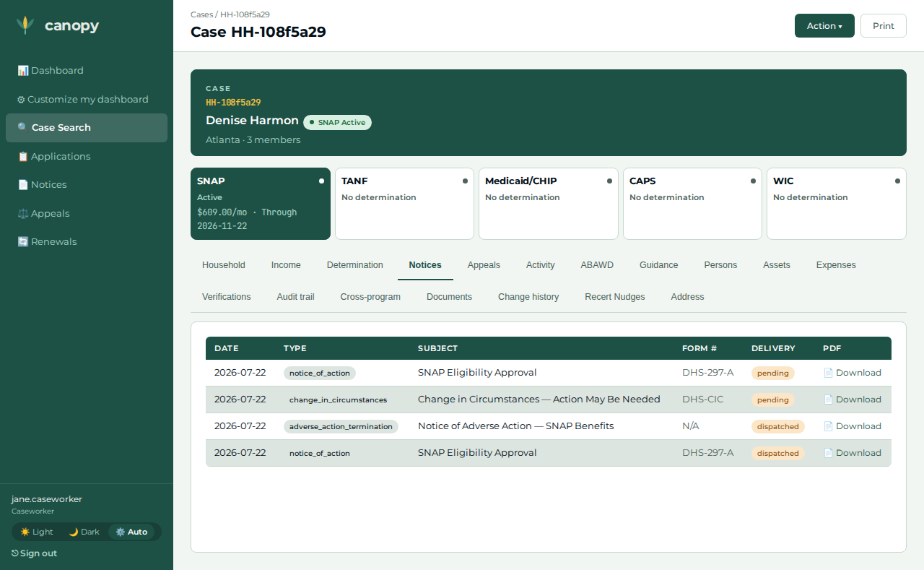924x570 pixels.
Task: Click Notice of Adverse Action — SNAP Benefits subject
Action: click(515, 426)
